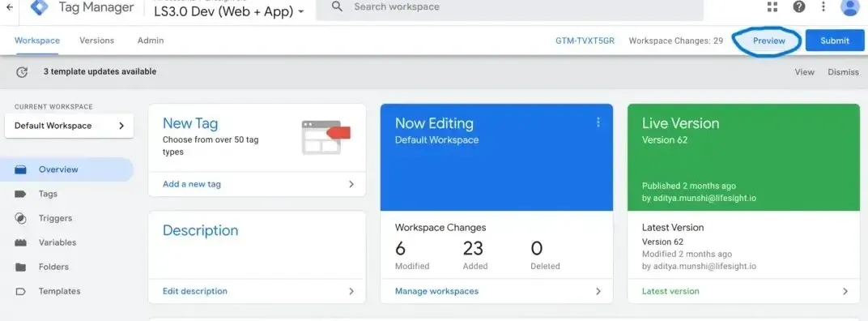This screenshot has width=868, height=321.
Task: Click the Latest version chevron
Action: [845, 291]
